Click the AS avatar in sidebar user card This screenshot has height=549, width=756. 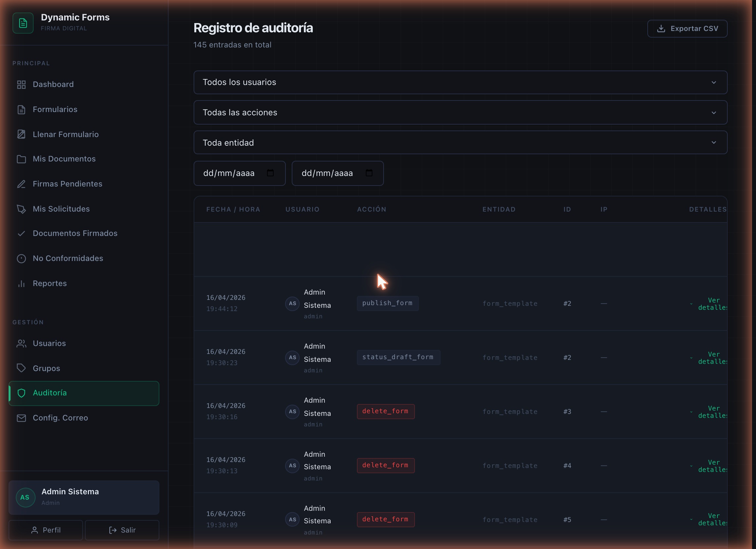25,497
